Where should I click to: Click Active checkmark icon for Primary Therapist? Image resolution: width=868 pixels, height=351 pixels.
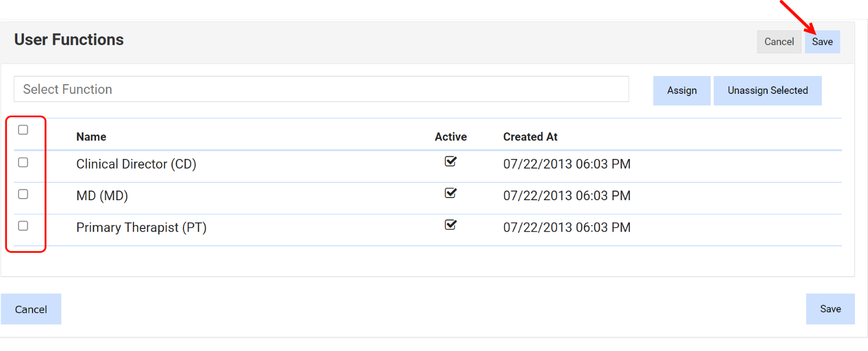(x=450, y=225)
